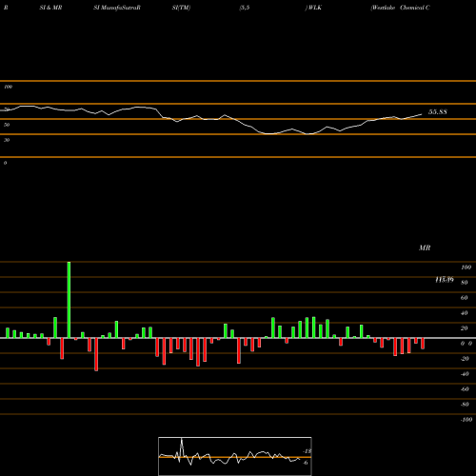Click the -100 label on MR axis
The image size is (476, 476).
click(466, 420)
